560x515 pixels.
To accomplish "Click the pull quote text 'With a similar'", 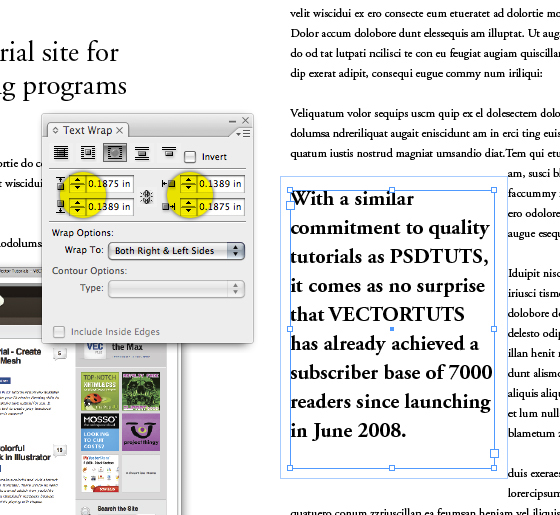I will [x=352, y=199].
